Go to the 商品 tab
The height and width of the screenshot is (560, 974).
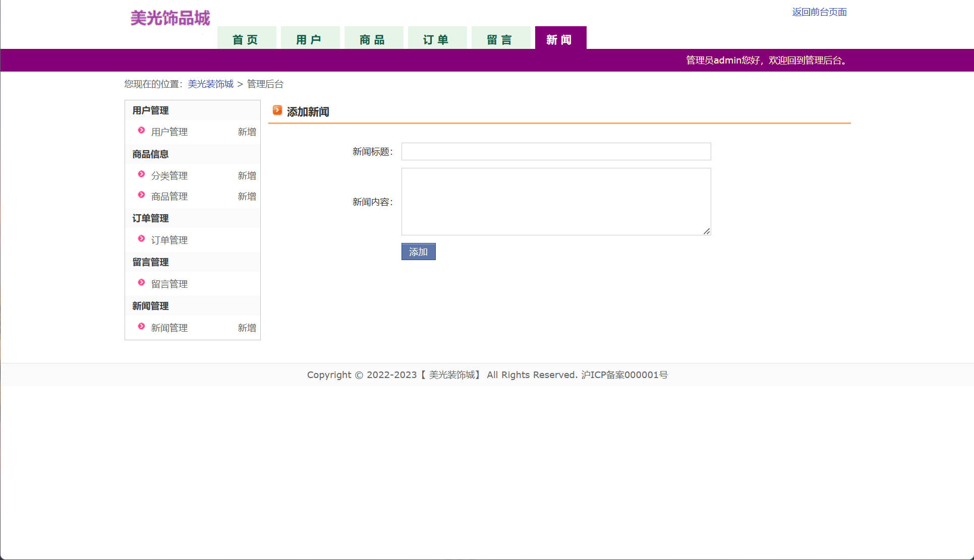[x=373, y=39]
